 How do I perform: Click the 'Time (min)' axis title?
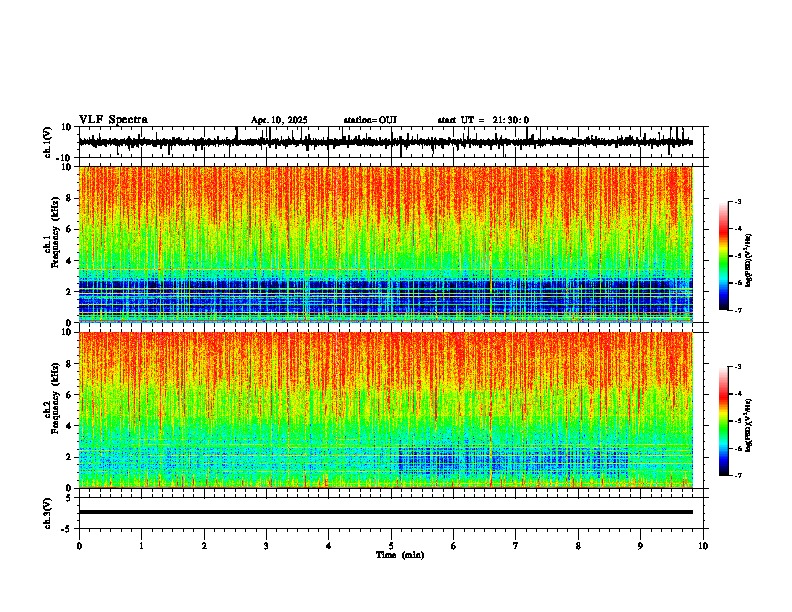[400, 555]
